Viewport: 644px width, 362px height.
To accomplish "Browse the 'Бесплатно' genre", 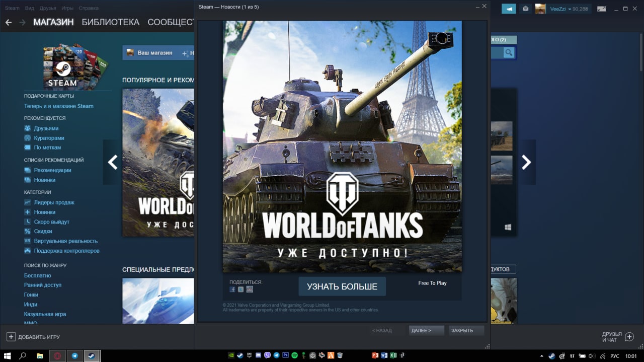I will [38, 276].
